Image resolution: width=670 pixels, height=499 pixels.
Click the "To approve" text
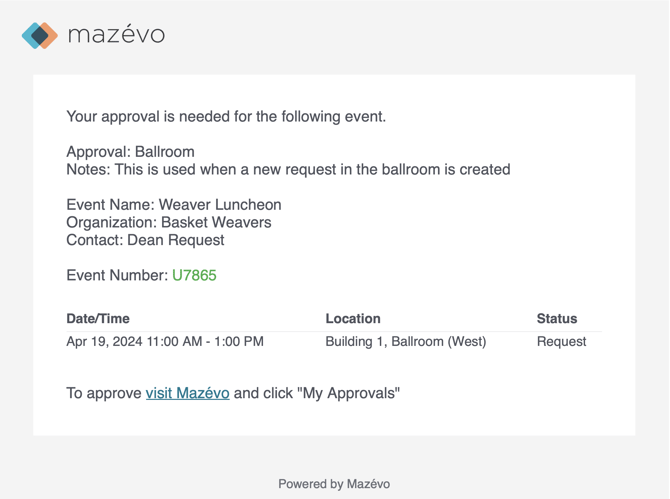tap(104, 393)
